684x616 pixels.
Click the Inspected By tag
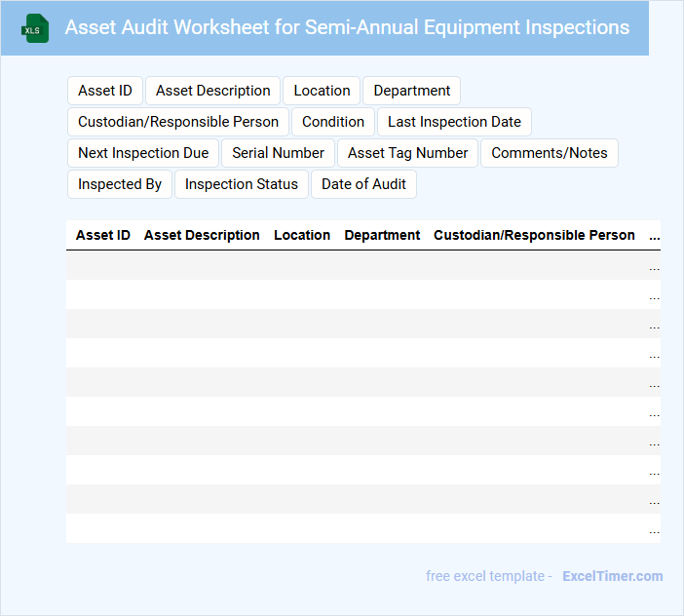(x=120, y=184)
